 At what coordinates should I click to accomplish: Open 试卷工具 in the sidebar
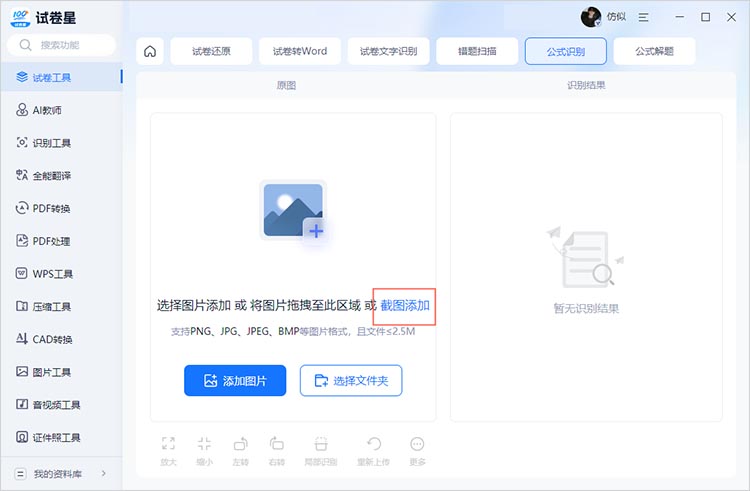(61, 77)
